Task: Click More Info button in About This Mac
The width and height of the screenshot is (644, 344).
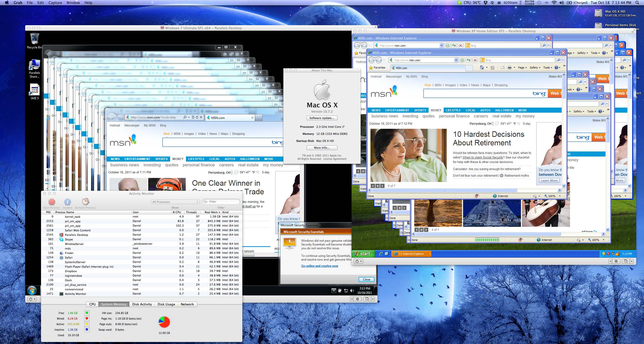Action: (322, 148)
